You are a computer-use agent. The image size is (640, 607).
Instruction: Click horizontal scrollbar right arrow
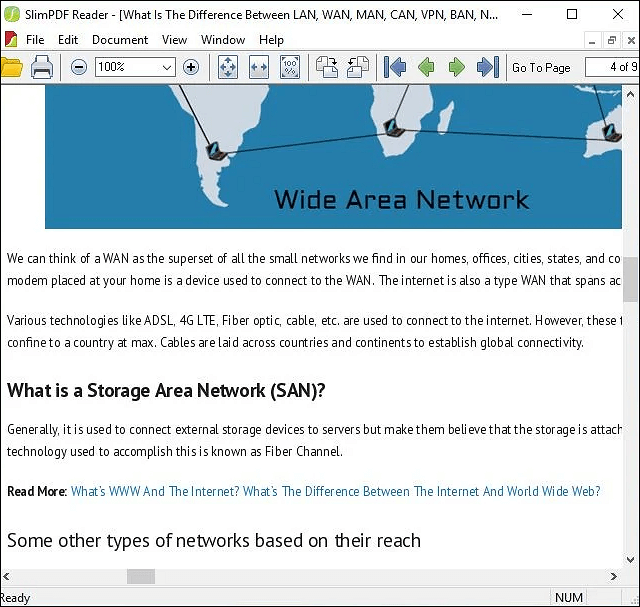tap(613, 576)
